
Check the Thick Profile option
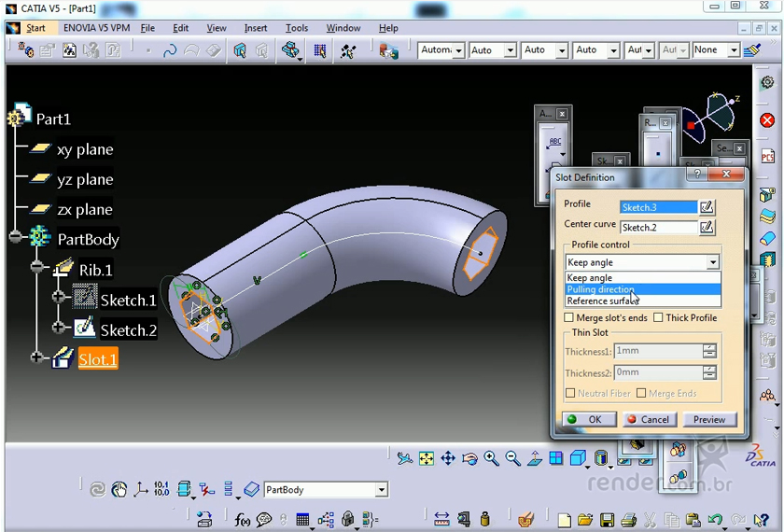click(659, 318)
